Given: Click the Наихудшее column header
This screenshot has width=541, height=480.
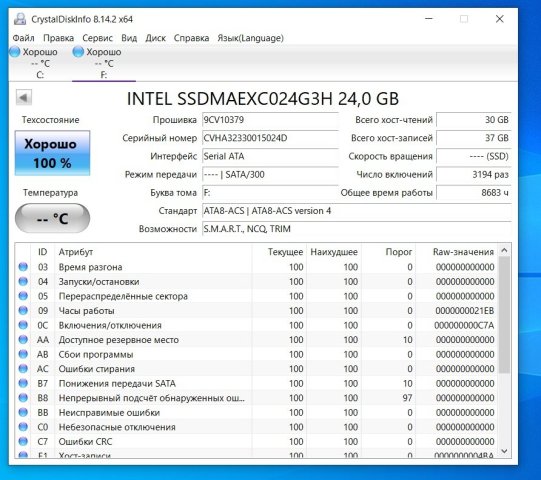Looking at the screenshot, I should [334, 252].
